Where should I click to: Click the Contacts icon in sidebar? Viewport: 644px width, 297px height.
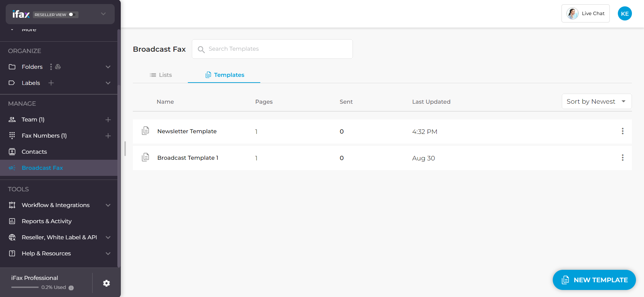pyautogui.click(x=12, y=152)
